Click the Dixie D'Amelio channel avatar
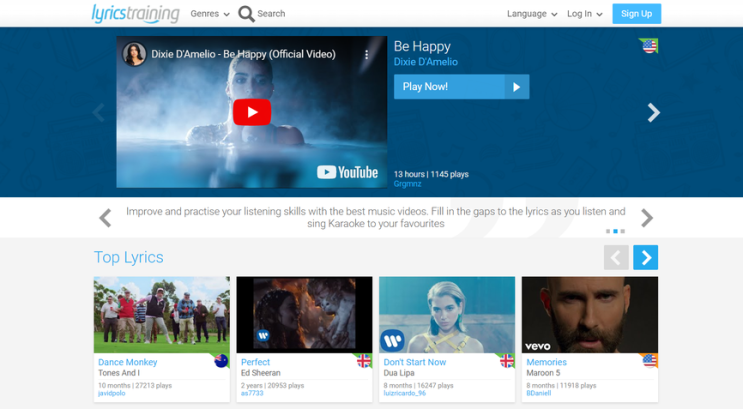Screen dimensions: 743x409 134,54
